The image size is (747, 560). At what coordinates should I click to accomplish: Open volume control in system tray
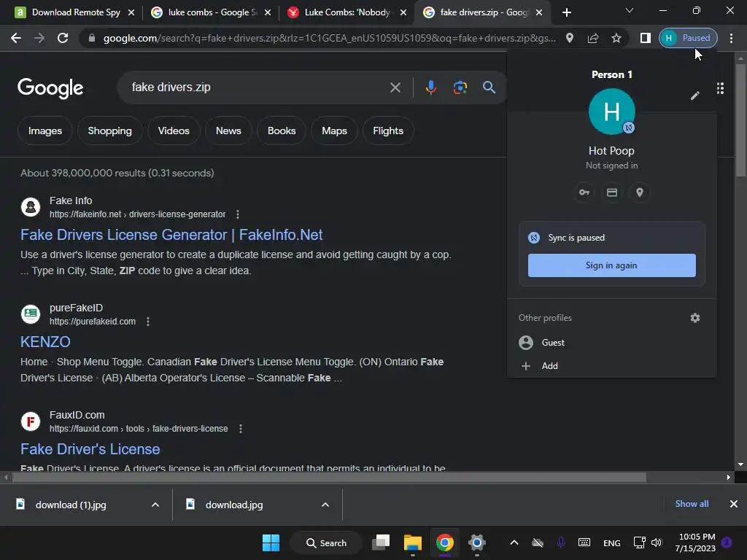pos(657,542)
